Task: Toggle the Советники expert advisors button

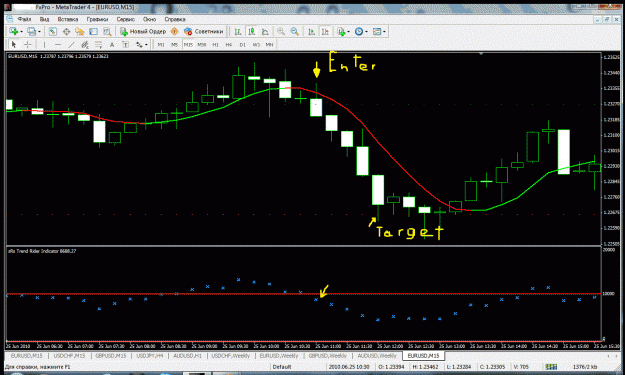Action: pos(204,31)
